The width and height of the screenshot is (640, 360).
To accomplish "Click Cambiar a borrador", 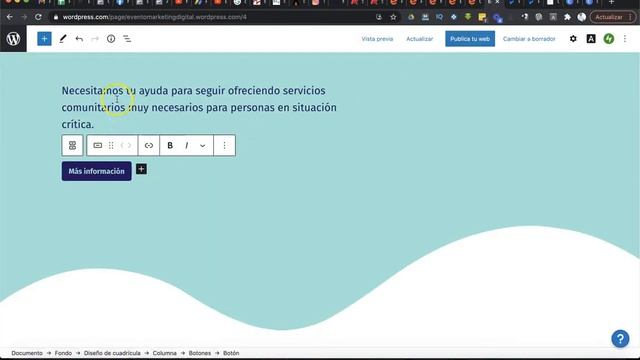I will coord(529,39).
